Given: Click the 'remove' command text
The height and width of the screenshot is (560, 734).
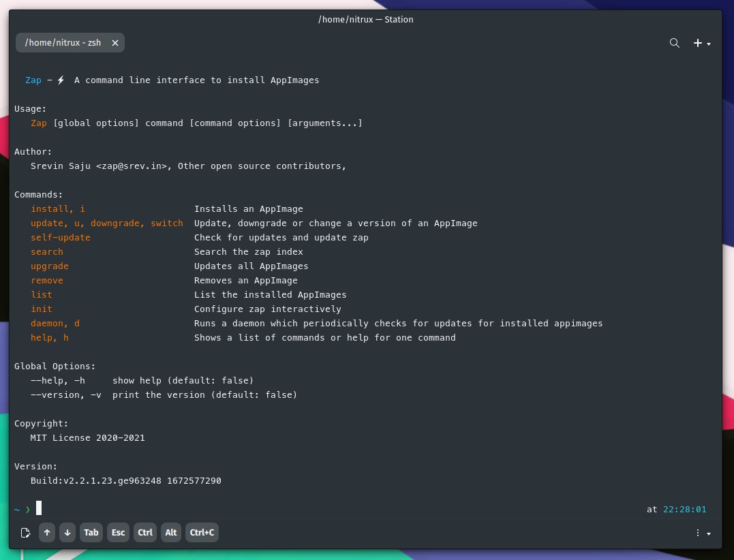Looking at the screenshot, I should 47,281.
